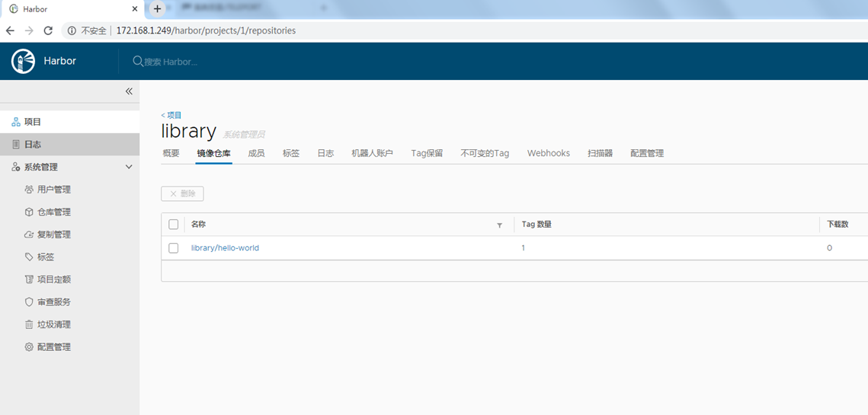Screen dimensions: 868x415
Task: Click the 系统管理员 role label
Action: click(x=244, y=135)
